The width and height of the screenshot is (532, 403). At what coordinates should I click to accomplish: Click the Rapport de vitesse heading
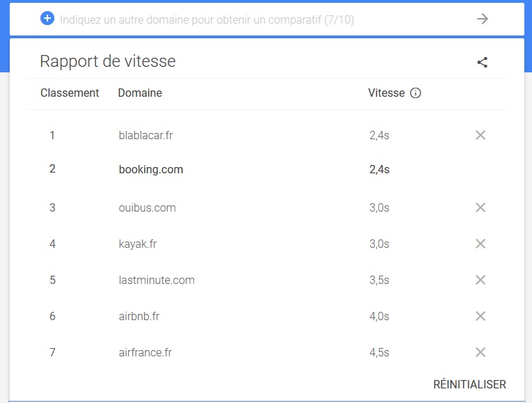[x=108, y=61]
